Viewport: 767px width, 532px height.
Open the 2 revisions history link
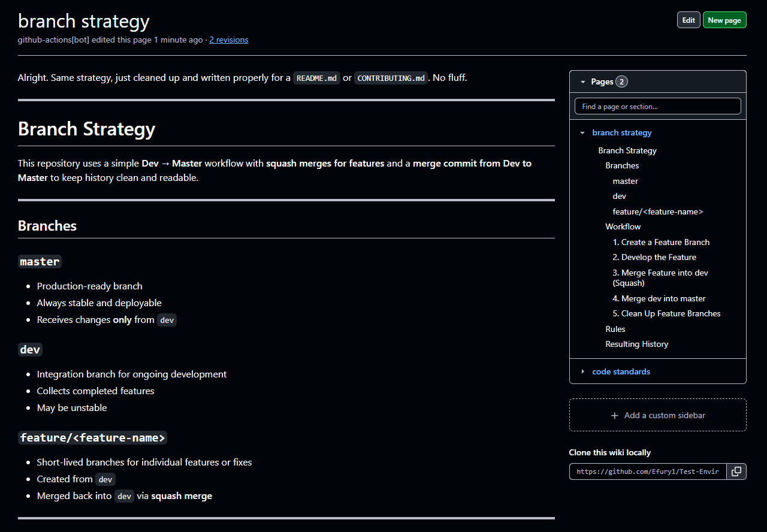(x=229, y=40)
